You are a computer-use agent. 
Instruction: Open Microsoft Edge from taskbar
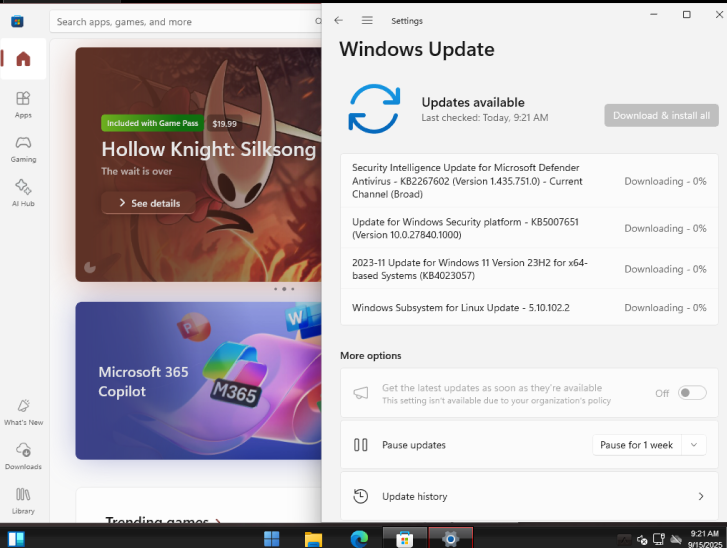pos(359,539)
